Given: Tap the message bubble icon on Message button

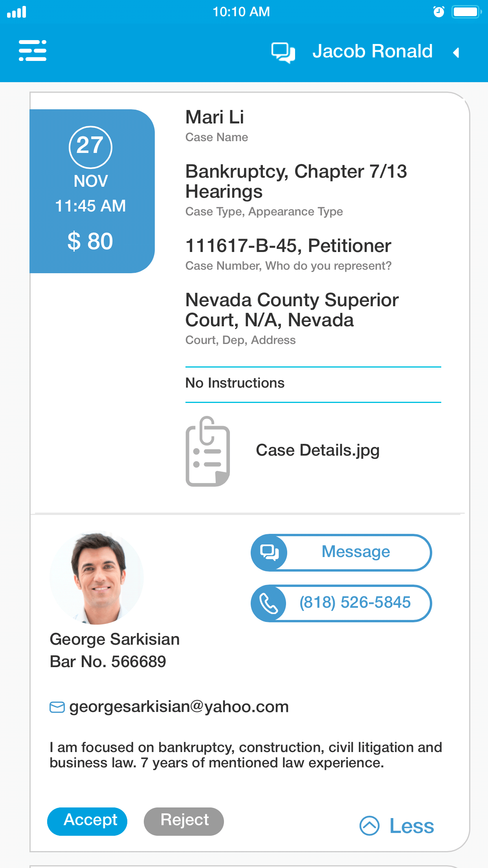Looking at the screenshot, I should (x=270, y=552).
